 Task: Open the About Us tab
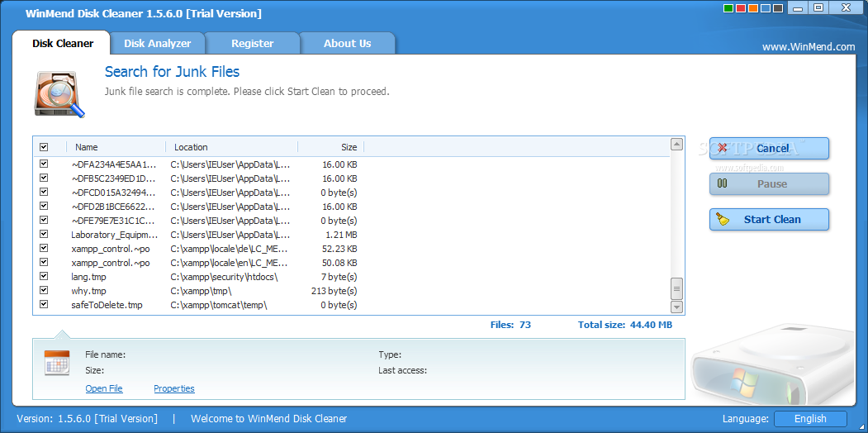click(348, 43)
